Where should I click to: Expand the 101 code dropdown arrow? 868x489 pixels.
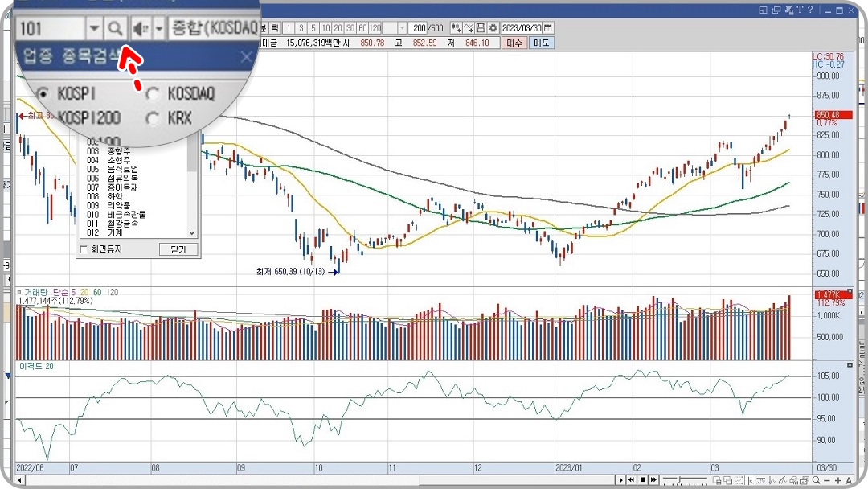click(94, 27)
